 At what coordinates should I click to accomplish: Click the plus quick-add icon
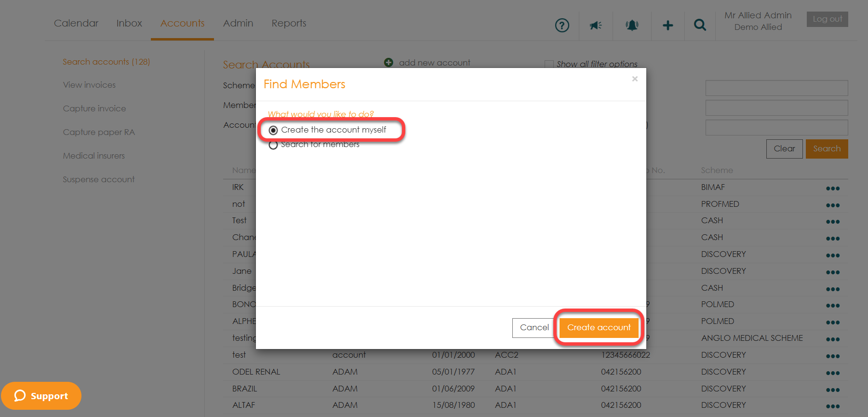(x=668, y=25)
